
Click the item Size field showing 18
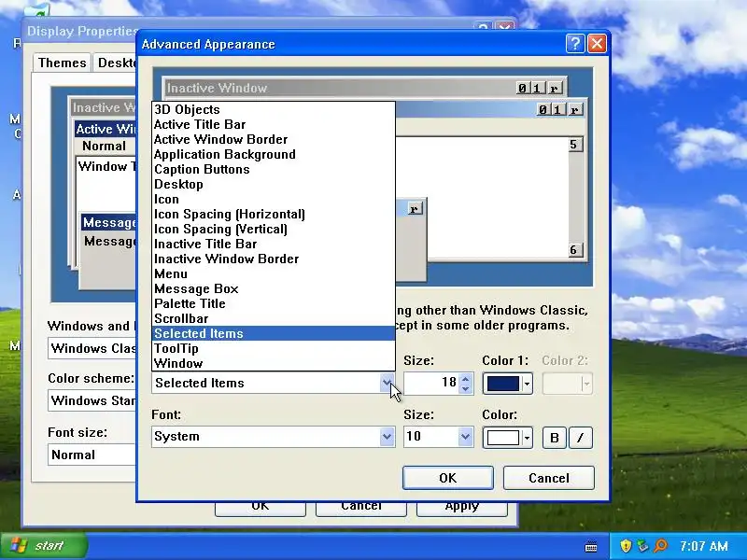(431, 383)
